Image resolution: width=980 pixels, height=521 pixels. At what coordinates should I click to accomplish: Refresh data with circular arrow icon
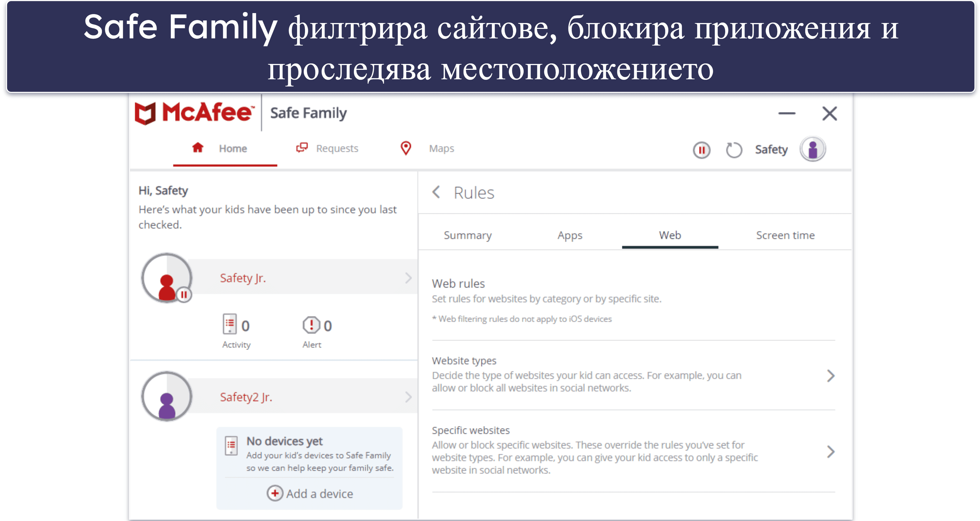(x=734, y=150)
